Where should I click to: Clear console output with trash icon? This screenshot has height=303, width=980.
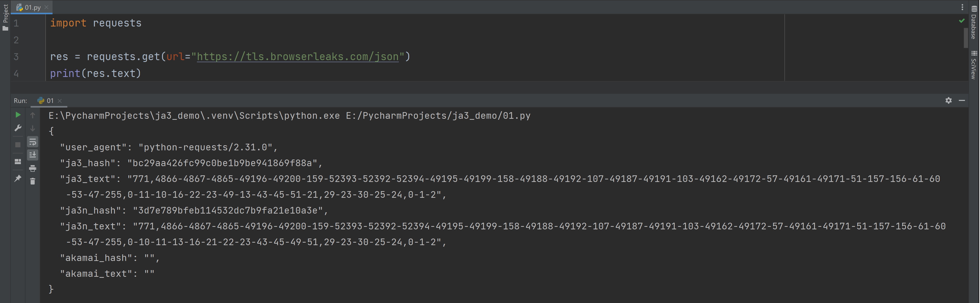click(33, 181)
